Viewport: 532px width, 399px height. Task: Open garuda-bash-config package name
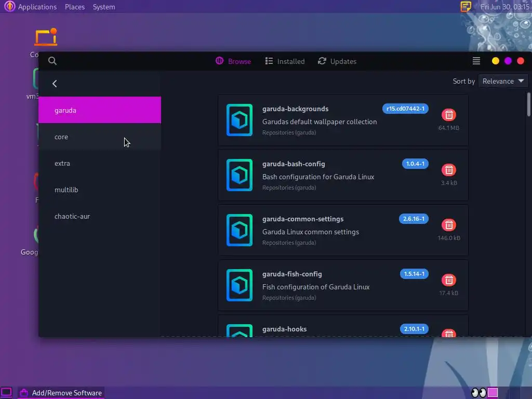point(294,164)
